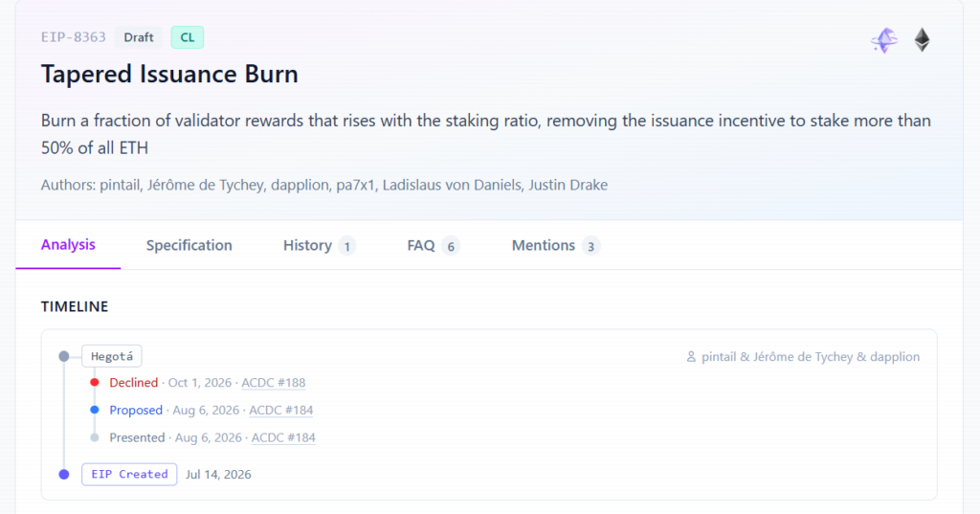Click the Draft status badge

click(x=138, y=37)
